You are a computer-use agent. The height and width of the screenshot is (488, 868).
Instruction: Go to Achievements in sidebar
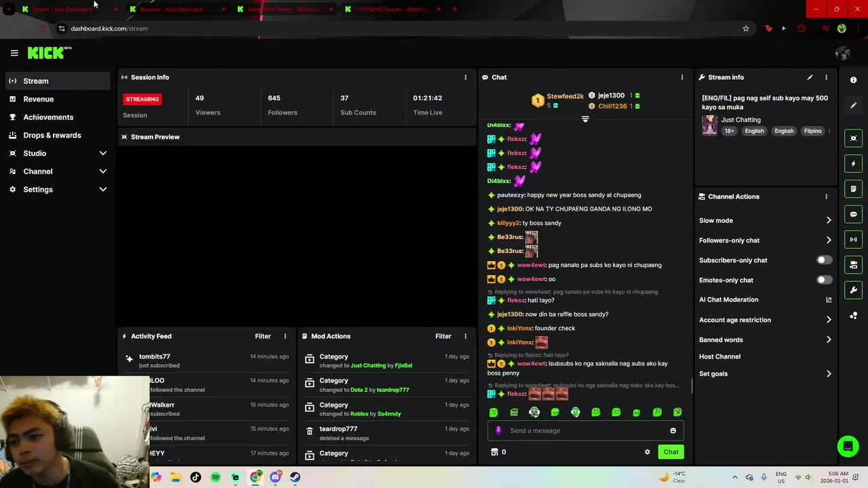coord(58,117)
